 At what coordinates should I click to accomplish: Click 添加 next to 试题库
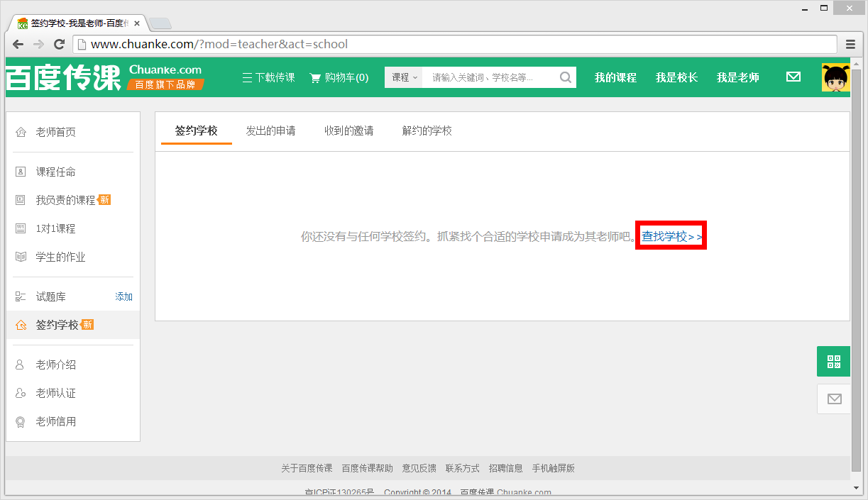point(123,296)
